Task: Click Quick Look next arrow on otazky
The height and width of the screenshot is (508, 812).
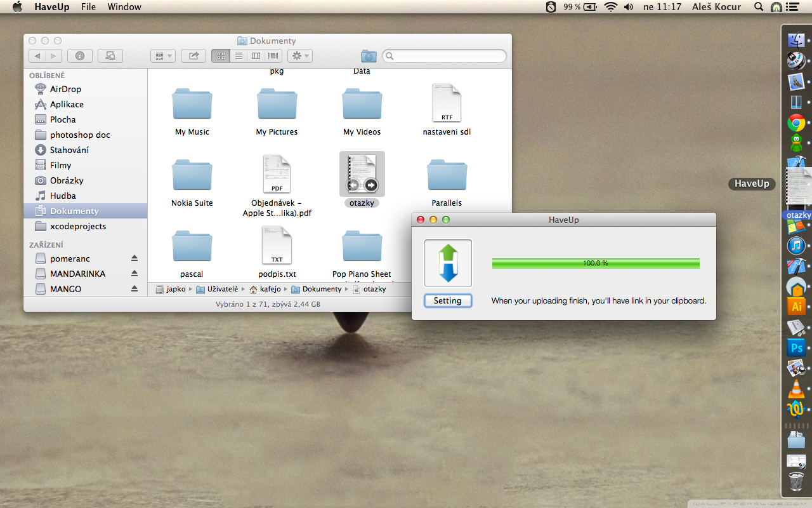Action: pos(371,185)
